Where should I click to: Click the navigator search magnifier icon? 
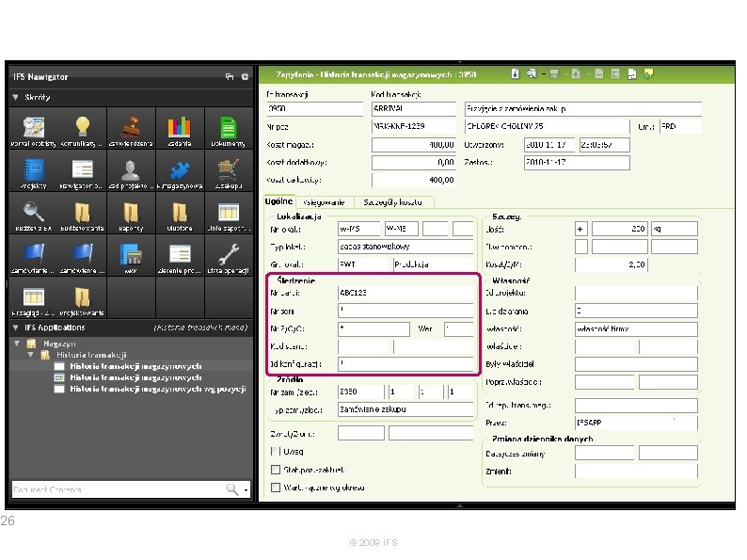[232, 489]
